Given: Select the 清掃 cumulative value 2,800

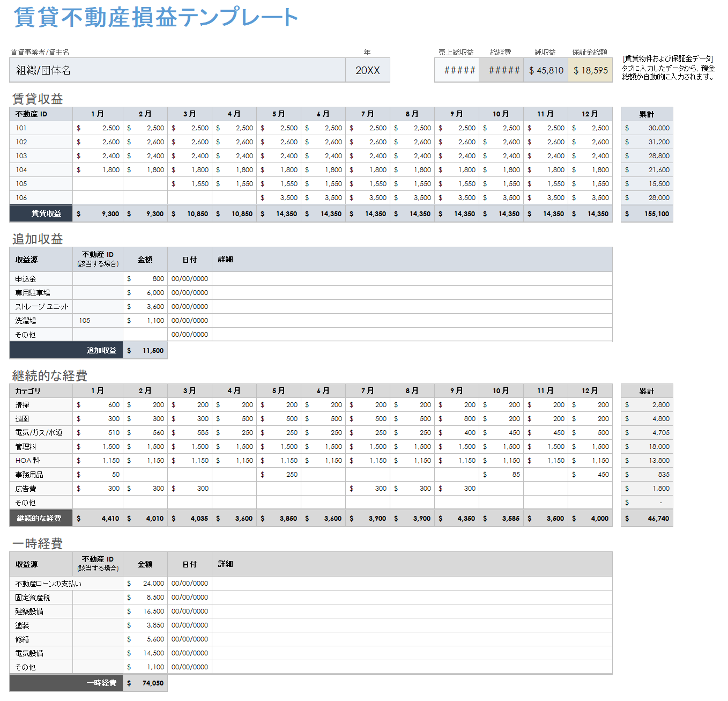Looking at the screenshot, I should [x=647, y=405].
